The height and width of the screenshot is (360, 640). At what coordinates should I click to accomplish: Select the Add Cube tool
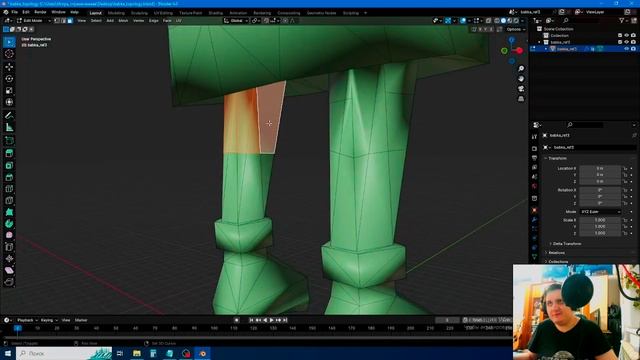click(9, 141)
